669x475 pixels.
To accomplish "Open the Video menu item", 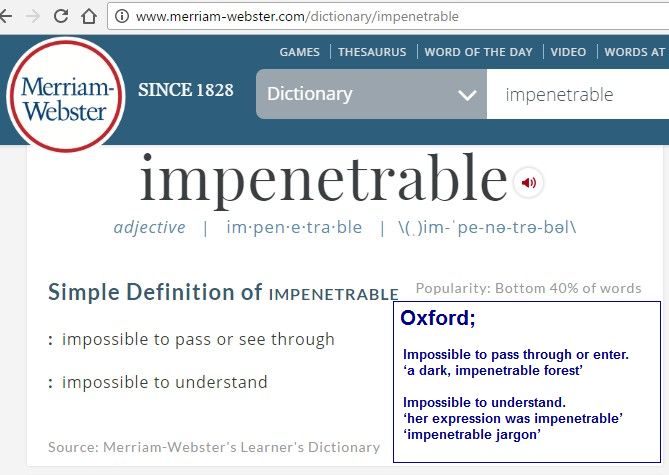I will (x=568, y=52).
